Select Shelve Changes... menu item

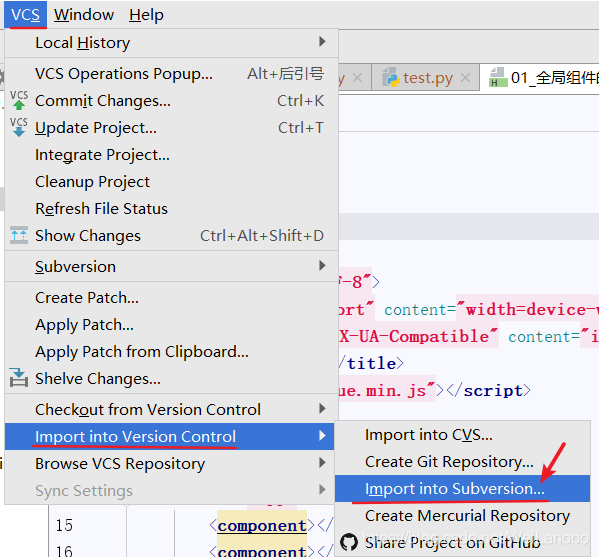pyautogui.click(x=172, y=379)
